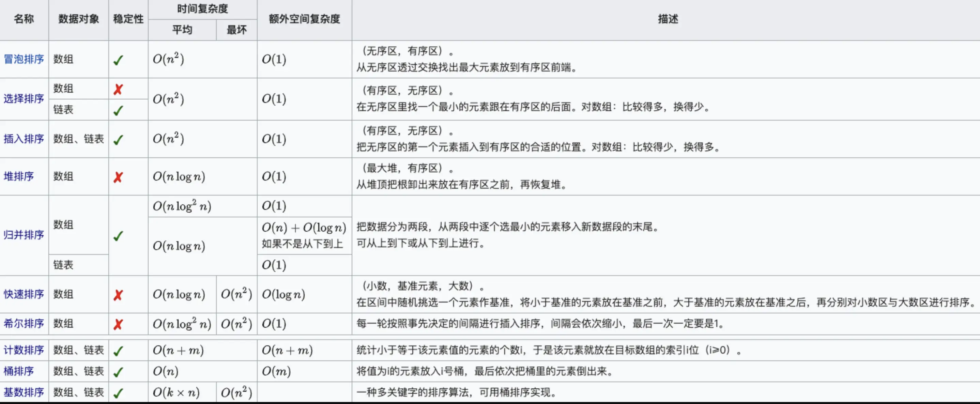Click red cross in 堆排序 row
Image resolution: width=980 pixels, height=404 pixels.
[118, 177]
